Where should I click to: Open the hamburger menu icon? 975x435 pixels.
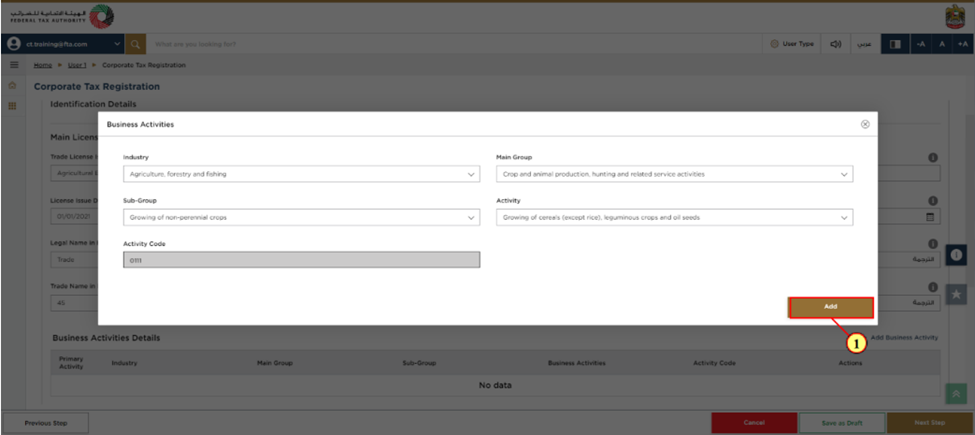(14, 65)
